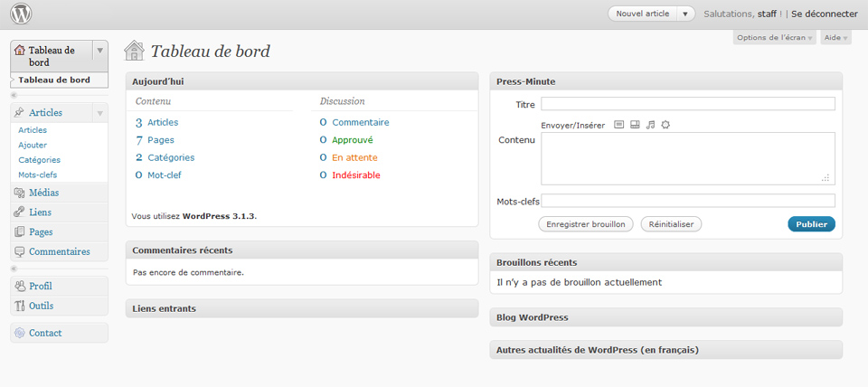Open the Profil users icon menu
Viewport: 868px width, 387px height.
(20, 287)
